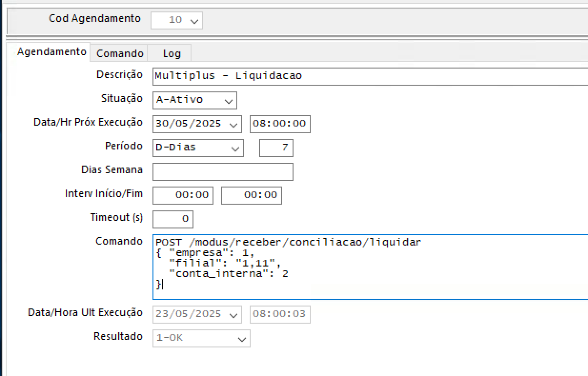The image size is (588, 376).
Task: Click the Descrição text field
Action: point(370,76)
